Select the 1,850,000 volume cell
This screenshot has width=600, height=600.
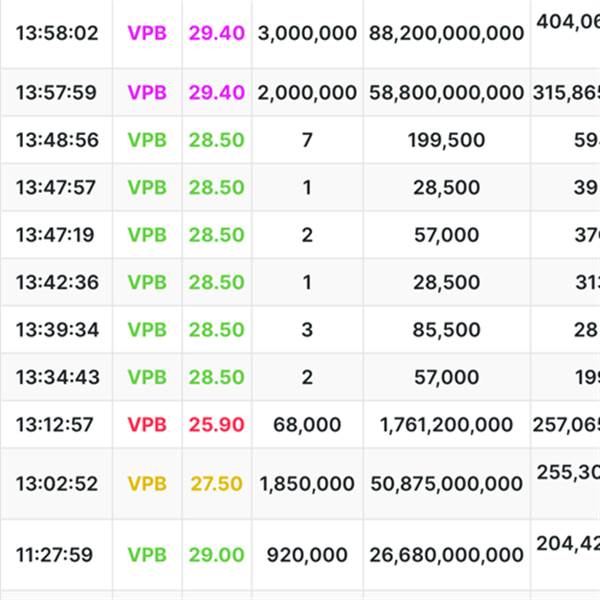(x=307, y=484)
